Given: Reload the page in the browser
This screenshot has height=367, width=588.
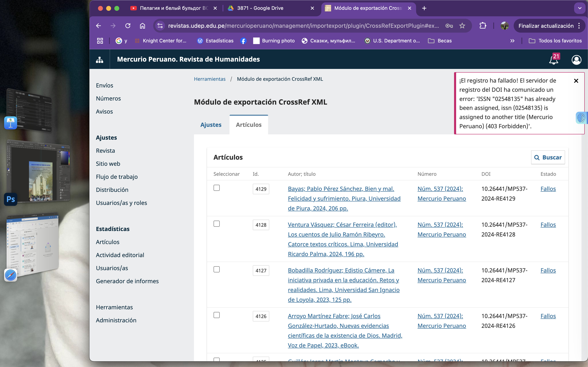Looking at the screenshot, I should (128, 26).
